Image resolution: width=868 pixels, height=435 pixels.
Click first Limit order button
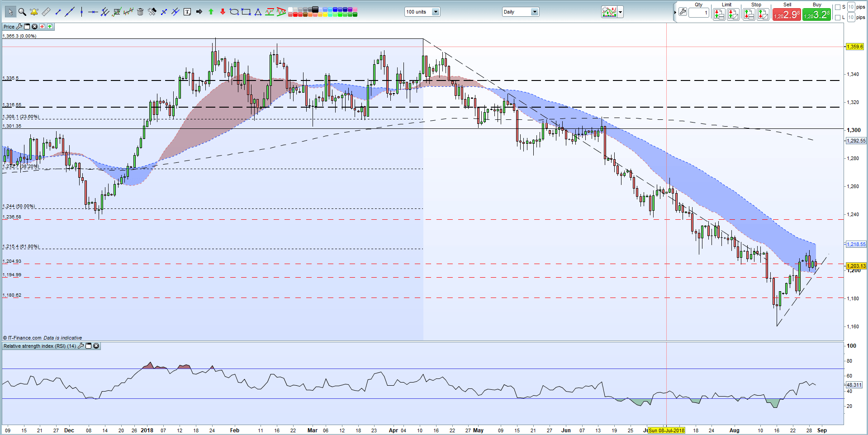tap(719, 14)
